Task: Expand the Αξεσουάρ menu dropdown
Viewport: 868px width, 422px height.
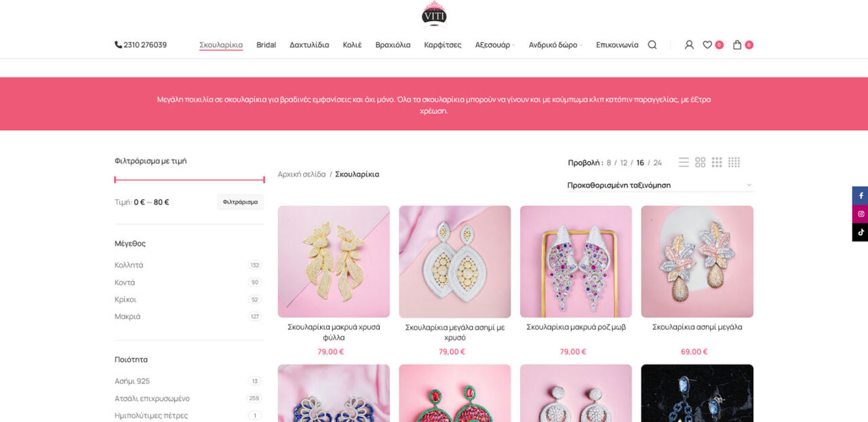Action: [495, 45]
